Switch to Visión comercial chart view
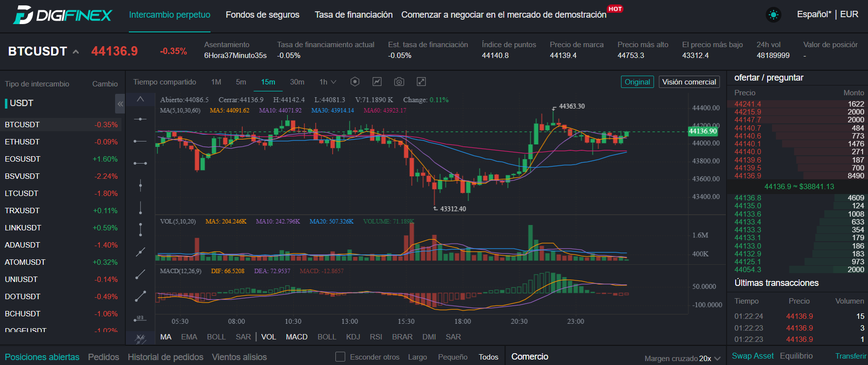 (x=689, y=82)
